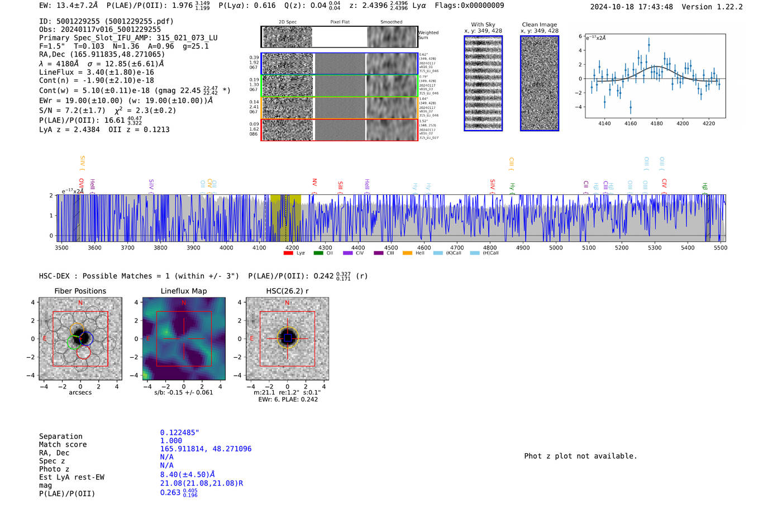This screenshot has width=782, height=532.
Task: Click the '2D Spec' column header
Action: 288,22
